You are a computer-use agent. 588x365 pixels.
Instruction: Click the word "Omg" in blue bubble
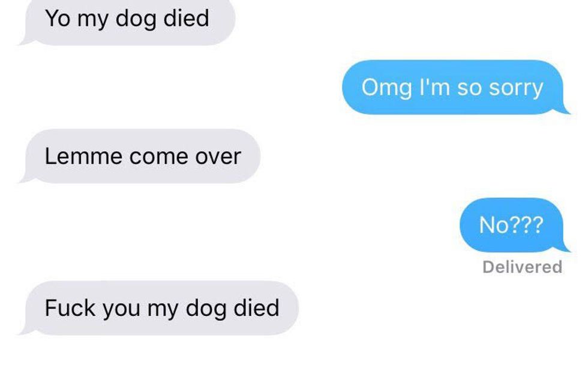point(386,88)
